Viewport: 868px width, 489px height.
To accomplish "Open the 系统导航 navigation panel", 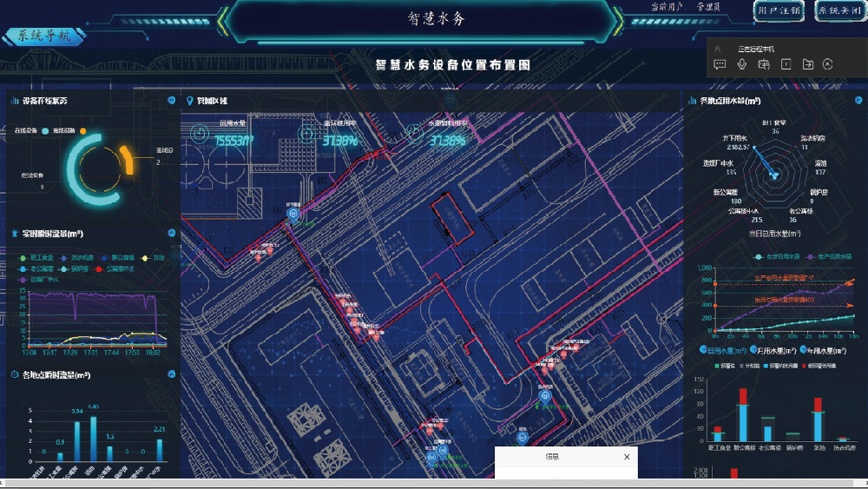I will pyautogui.click(x=43, y=36).
